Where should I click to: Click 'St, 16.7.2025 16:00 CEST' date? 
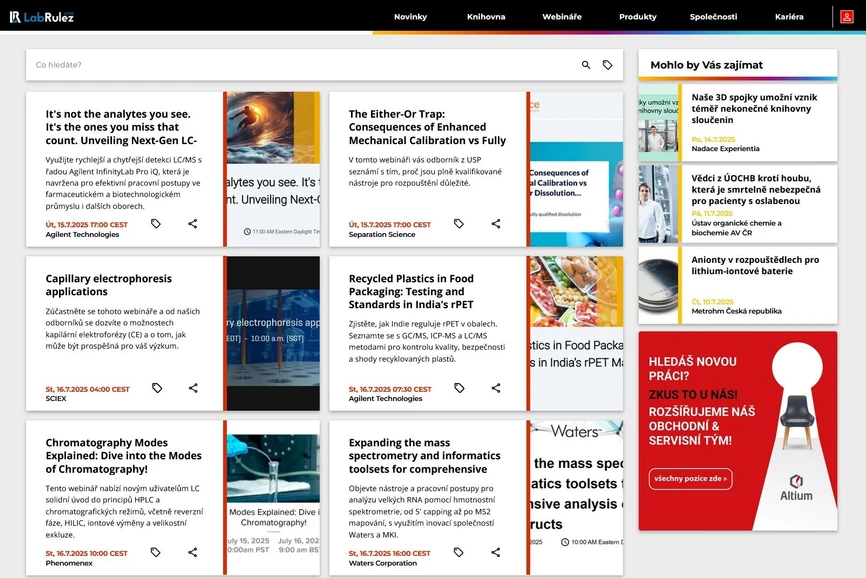click(389, 553)
